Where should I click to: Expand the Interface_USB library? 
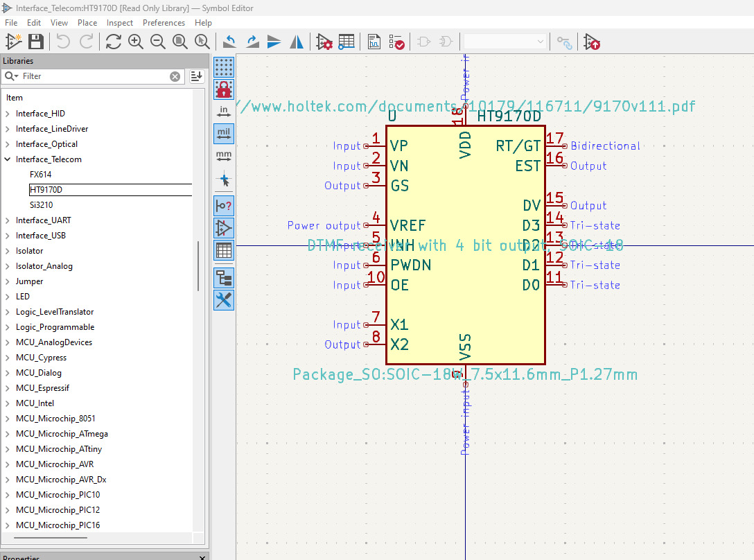click(x=7, y=235)
